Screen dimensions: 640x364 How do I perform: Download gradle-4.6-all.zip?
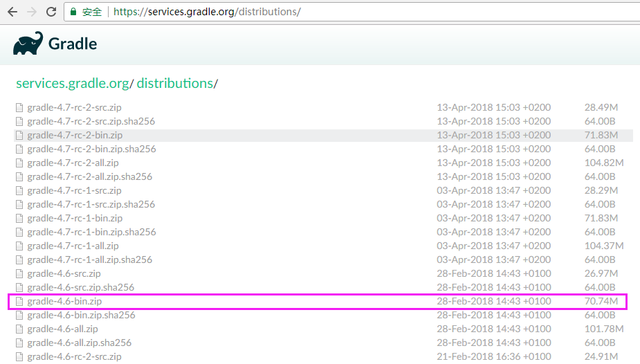[x=62, y=329]
